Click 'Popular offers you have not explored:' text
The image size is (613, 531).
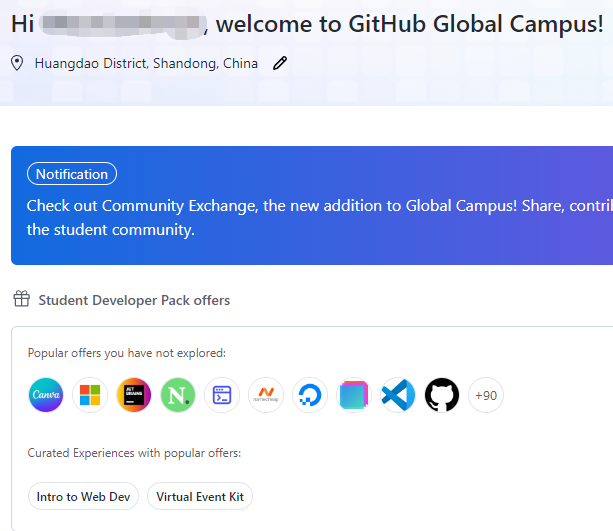pos(127,353)
